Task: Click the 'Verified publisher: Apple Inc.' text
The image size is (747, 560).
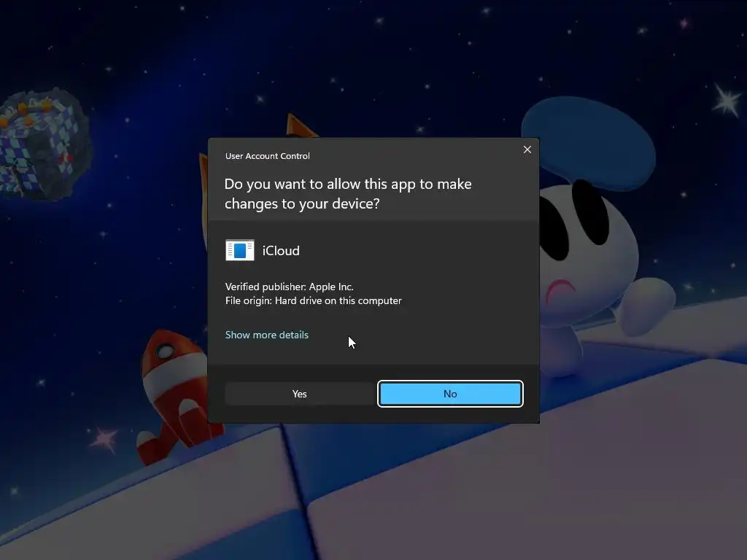Action: pyautogui.click(x=289, y=287)
